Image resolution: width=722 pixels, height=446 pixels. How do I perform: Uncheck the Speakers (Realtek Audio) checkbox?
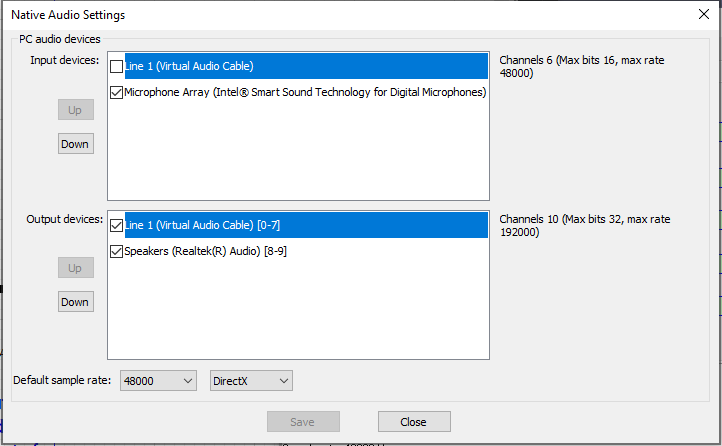tap(117, 251)
